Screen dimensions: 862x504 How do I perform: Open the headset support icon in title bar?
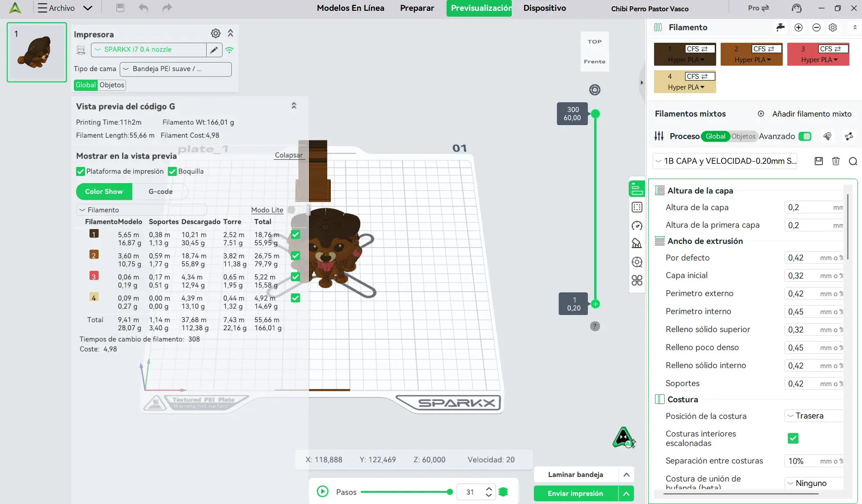796,8
